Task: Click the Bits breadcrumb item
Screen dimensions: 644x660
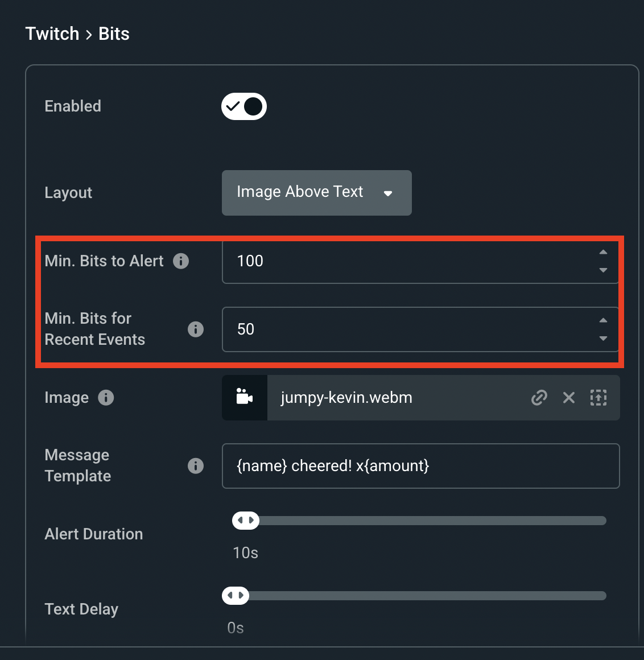Action: (114, 34)
